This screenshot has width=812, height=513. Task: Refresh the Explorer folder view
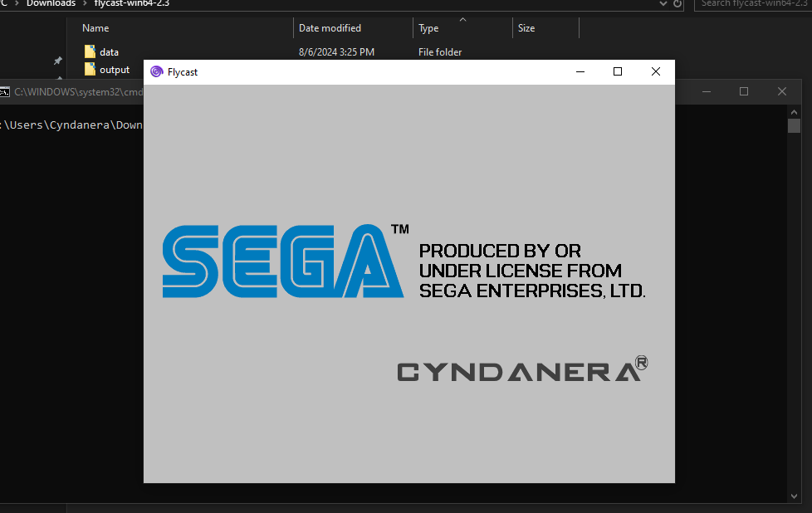point(677,3)
